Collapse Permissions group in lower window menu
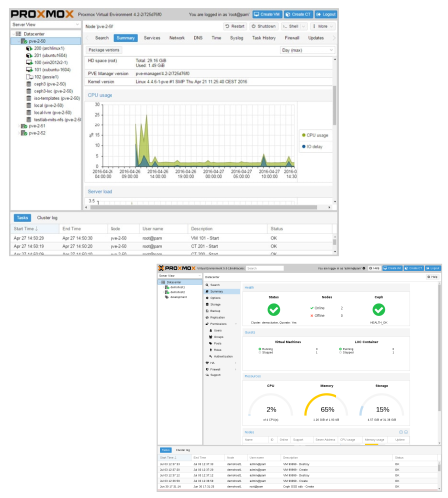 pos(236,324)
